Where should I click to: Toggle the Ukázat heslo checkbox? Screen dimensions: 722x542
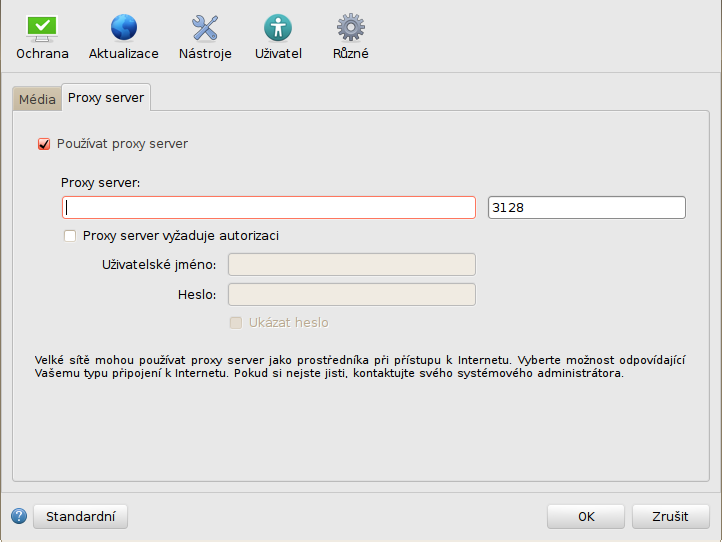pyautogui.click(x=236, y=322)
